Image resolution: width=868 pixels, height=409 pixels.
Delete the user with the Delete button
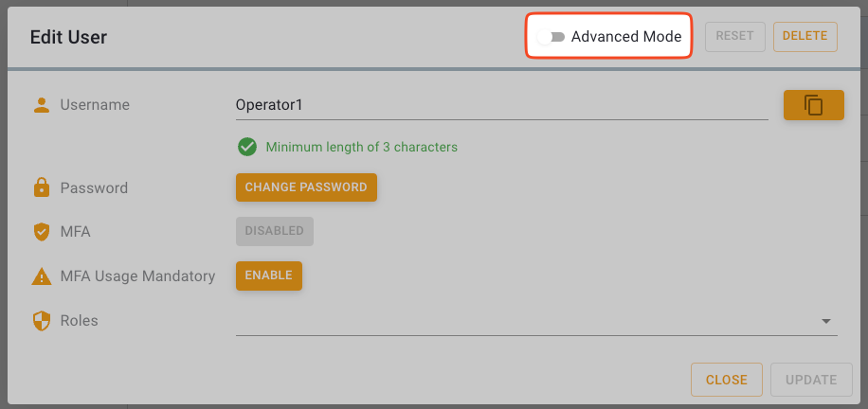tap(805, 37)
